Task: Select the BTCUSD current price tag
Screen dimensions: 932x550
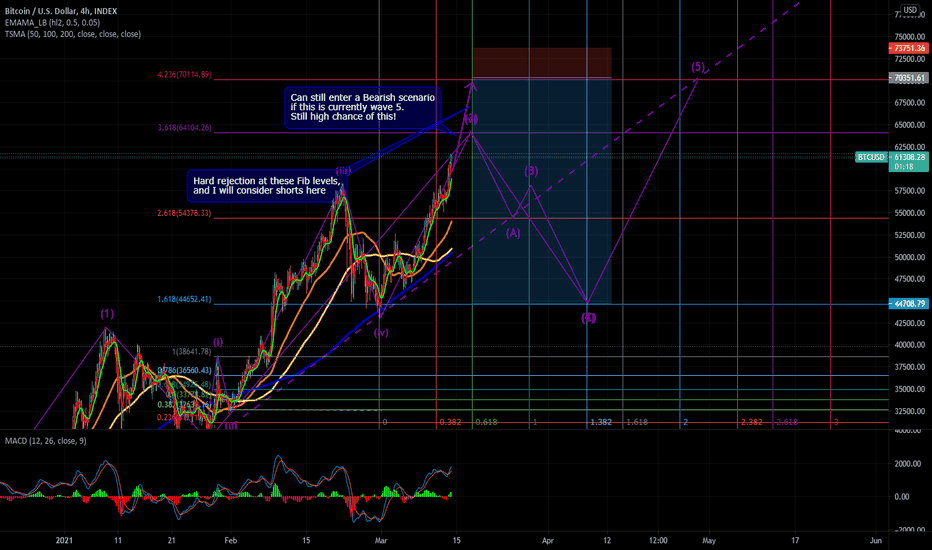Action: [871, 157]
